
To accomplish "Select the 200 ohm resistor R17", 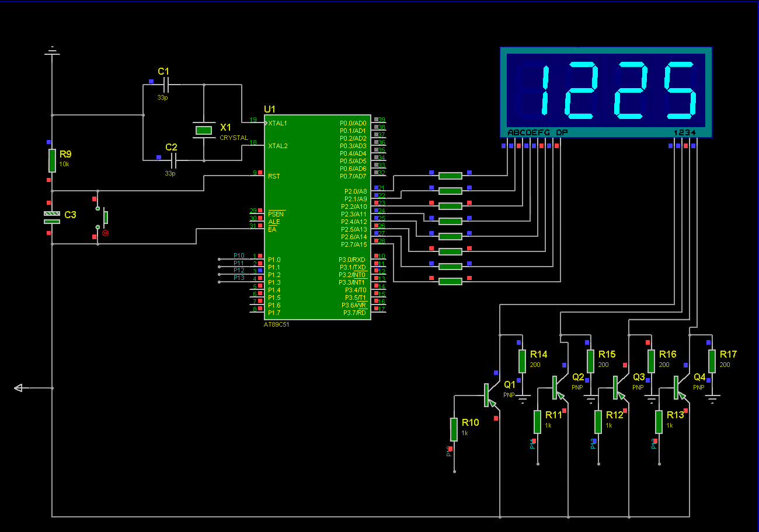I will click(x=712, y=361).
